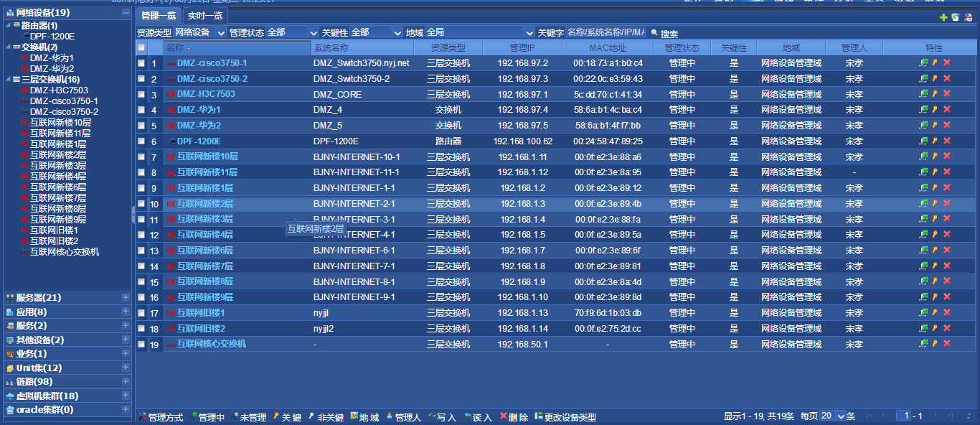Click the red X delete icon for DMZ-华为2 row
Image resolution: width=980 pixels, height=425 pixels.
tap(947, 125)
